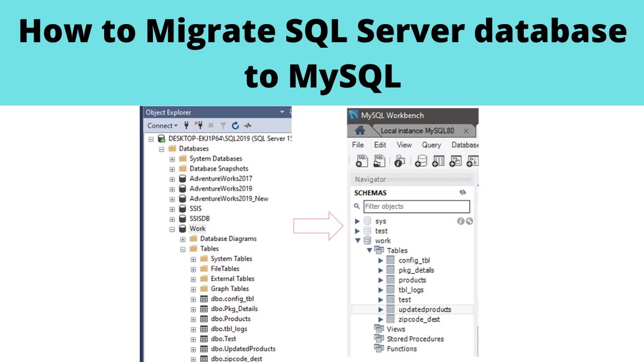
Task: Select the test schema in Navigator
Action: [x=381, y=231]
